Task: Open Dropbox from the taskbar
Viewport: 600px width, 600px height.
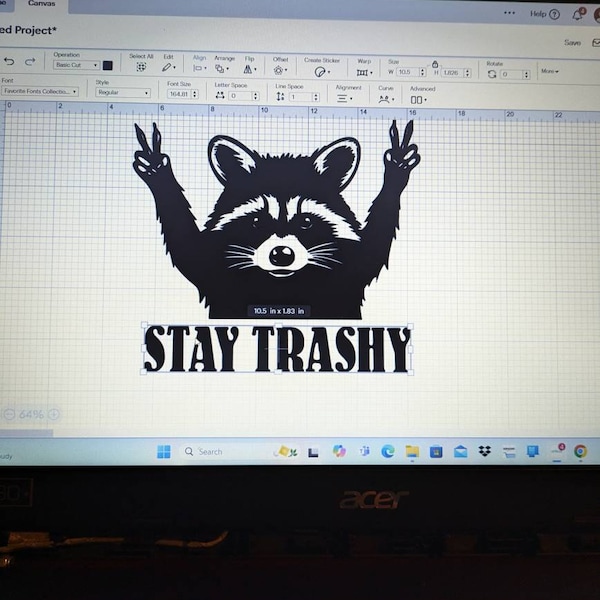Action: pos(485,452)
